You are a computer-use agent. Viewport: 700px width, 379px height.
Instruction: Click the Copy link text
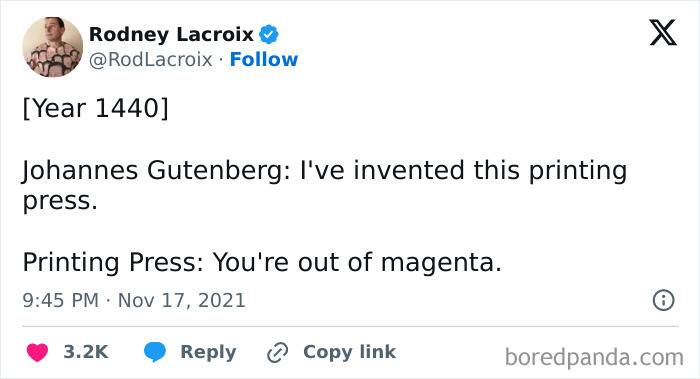click(x=349, y=352)
